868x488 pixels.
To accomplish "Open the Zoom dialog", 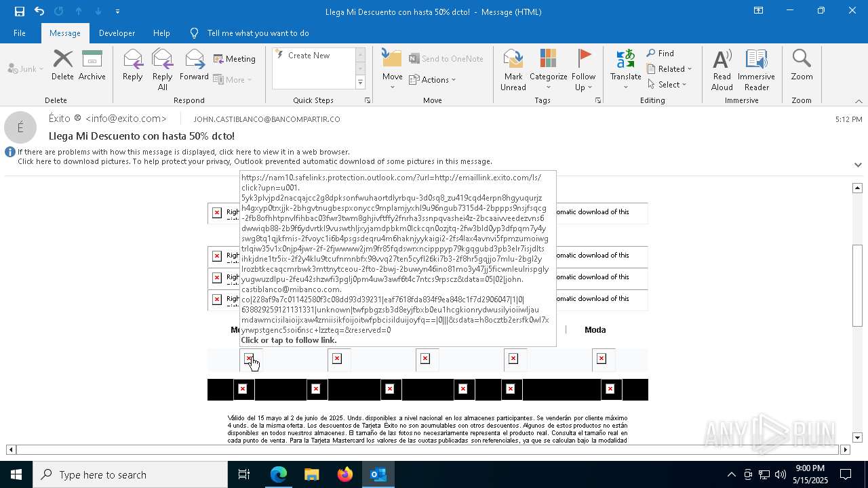I will (x=802, y=65).
